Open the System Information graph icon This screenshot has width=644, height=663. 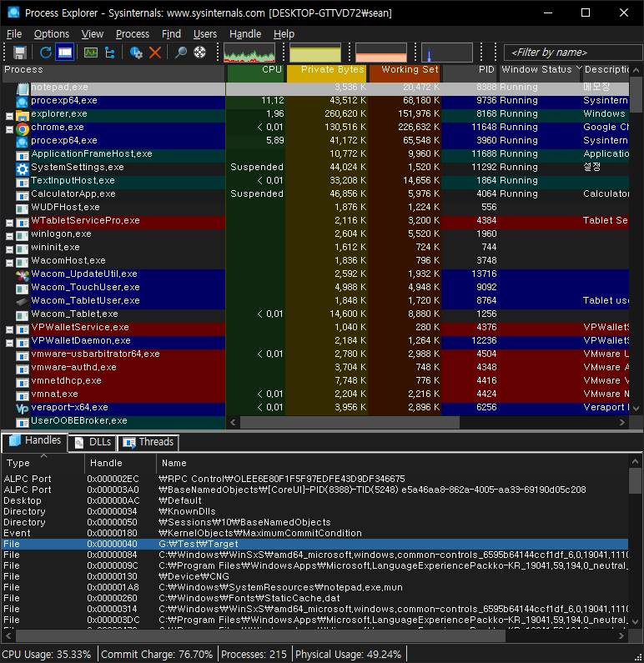(90, 53)
